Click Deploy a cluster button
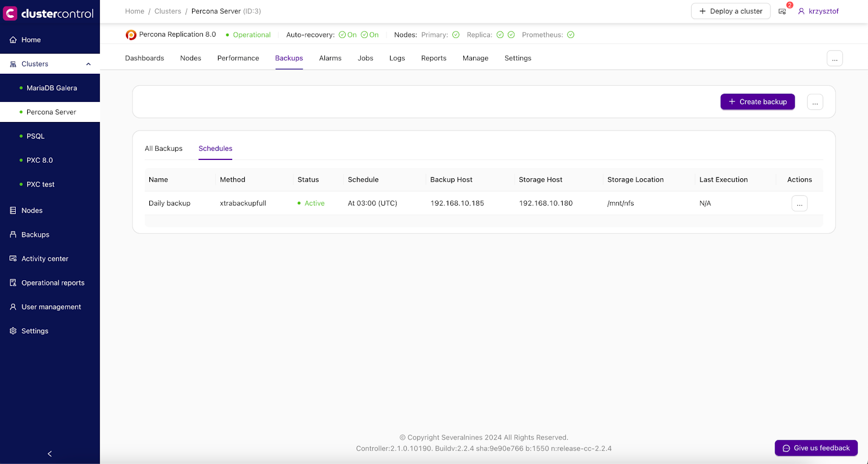 tap(730, 11)
